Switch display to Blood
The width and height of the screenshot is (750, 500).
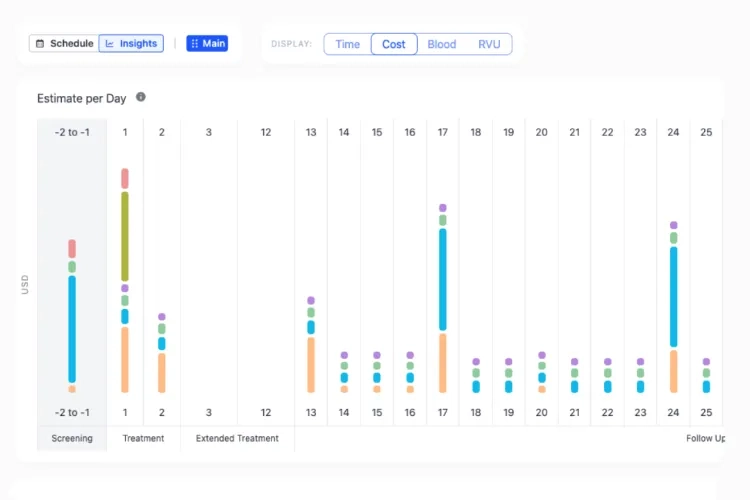click(442, 44)
